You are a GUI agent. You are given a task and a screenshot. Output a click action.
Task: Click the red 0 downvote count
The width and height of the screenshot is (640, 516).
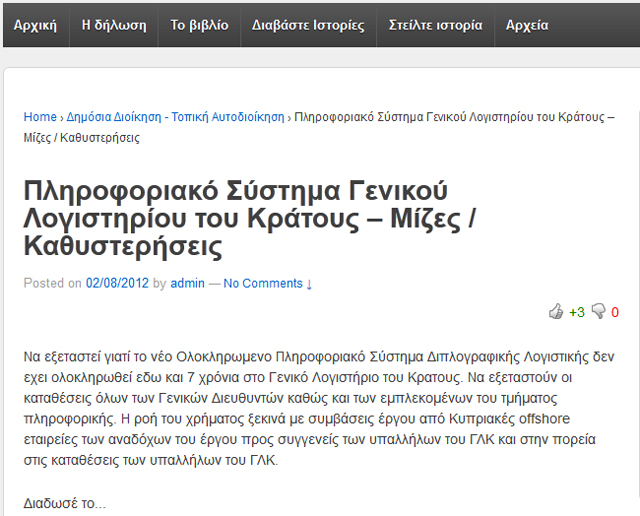615,312
